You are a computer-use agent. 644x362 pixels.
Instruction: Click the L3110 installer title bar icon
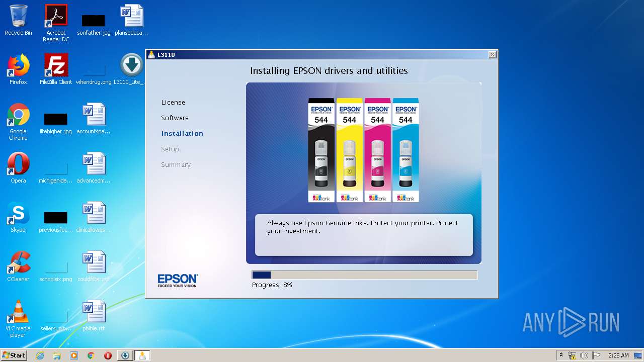click(151, 54)
